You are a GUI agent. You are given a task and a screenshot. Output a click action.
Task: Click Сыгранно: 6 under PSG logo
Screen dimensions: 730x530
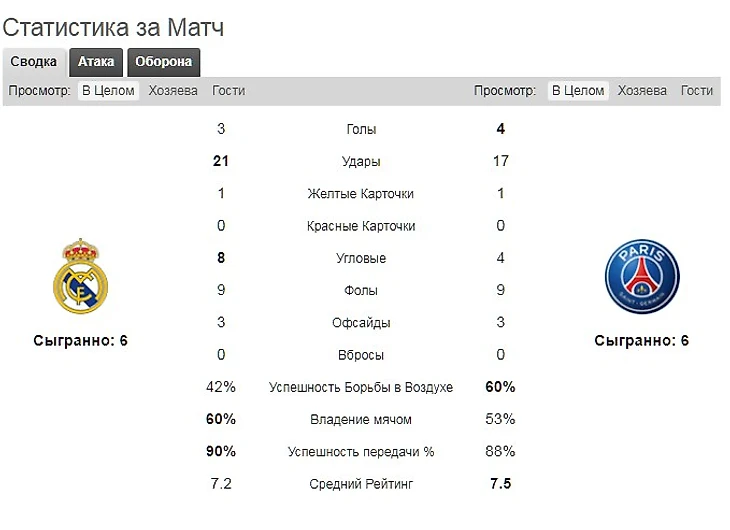(641, 341)
